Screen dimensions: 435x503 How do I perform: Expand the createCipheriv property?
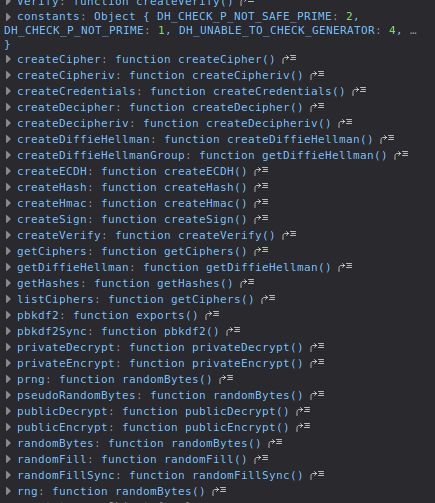tap(8, 75)
